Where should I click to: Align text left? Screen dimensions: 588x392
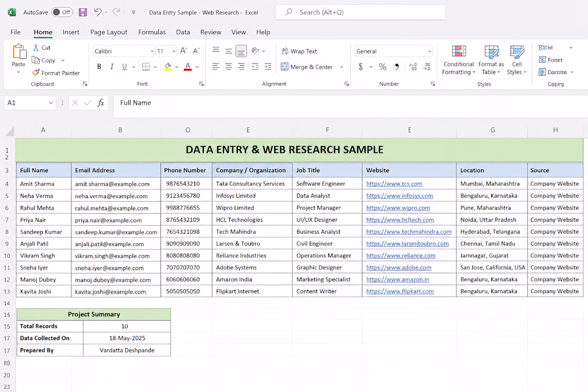point(215,67)
